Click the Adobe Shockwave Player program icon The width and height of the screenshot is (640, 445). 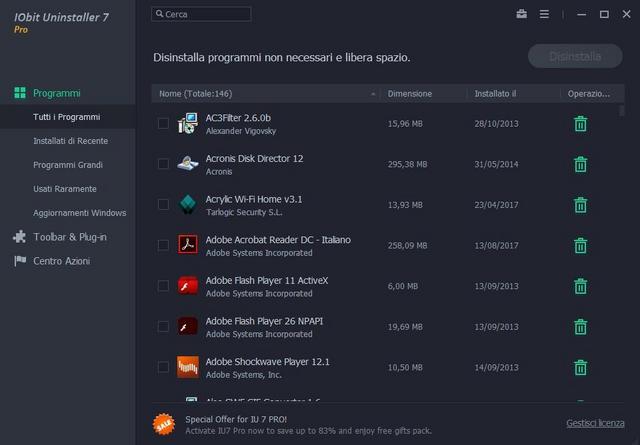[188, 367]
